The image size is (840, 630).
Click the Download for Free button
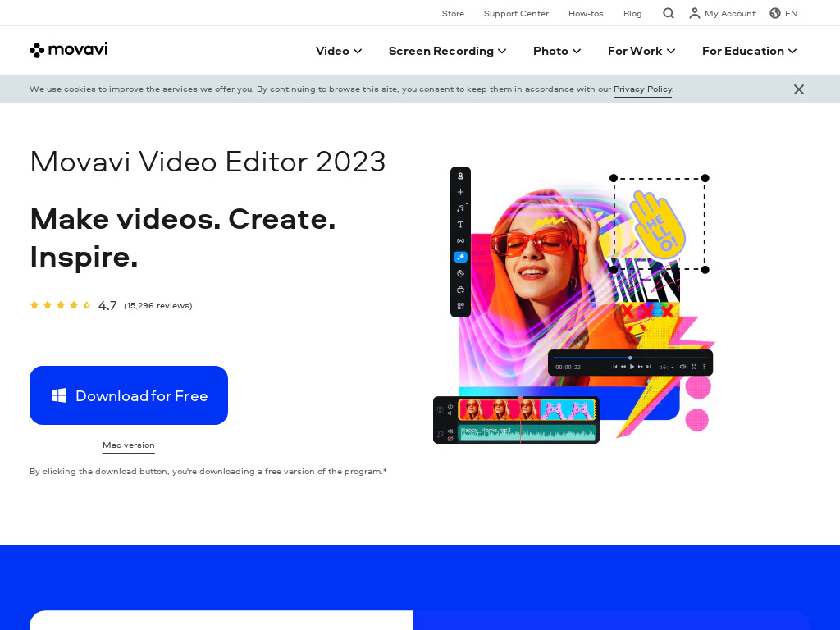point(129,395)
